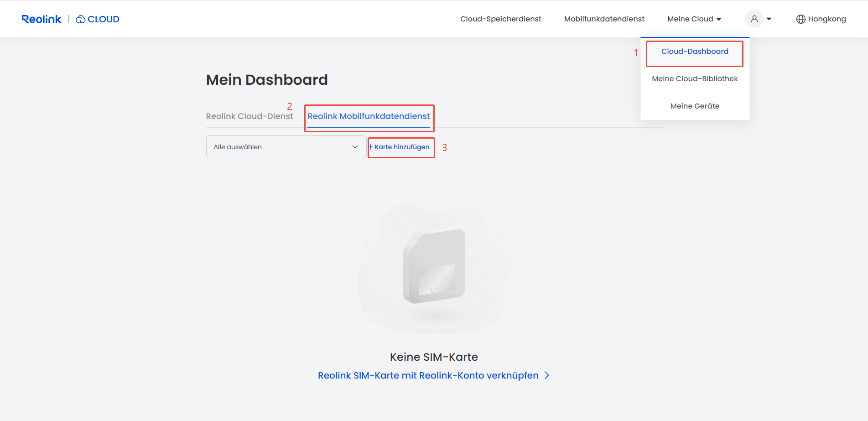
Task: Expand the account menu caret
Action: click(769, 19)
